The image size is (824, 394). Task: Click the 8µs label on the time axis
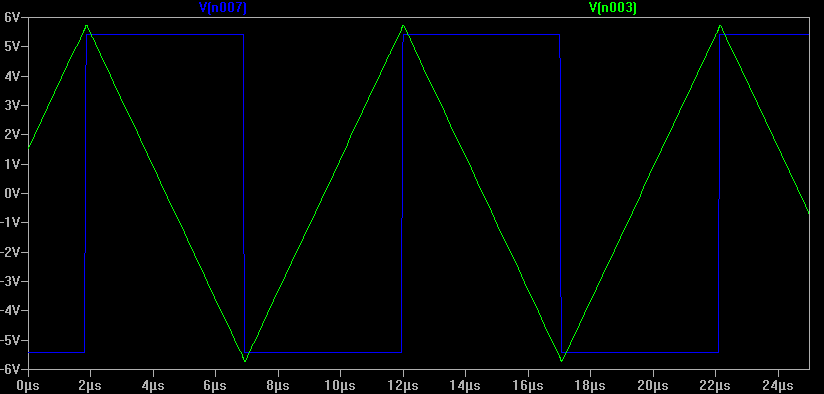point(278,387)
